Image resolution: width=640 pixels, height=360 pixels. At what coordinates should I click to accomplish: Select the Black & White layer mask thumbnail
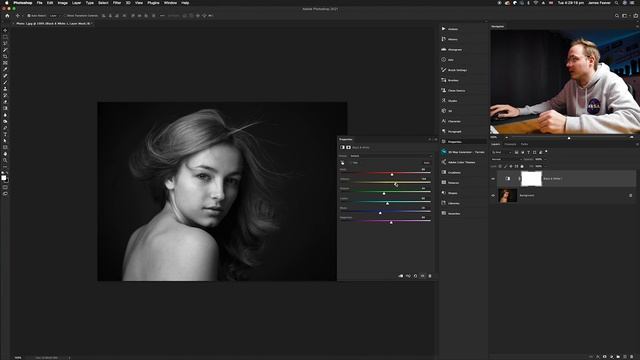pyautogui.click(x=531, y=179)
